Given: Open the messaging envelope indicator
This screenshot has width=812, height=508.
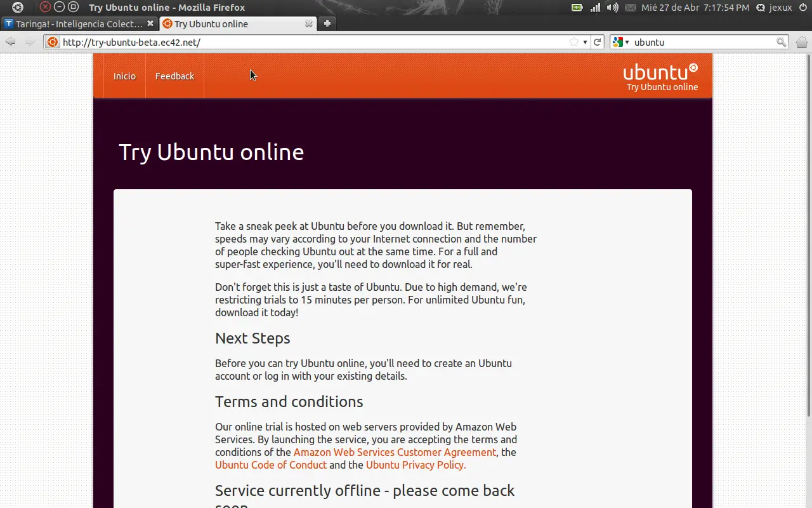Looking at the screenshot, I should coord(630,8).
